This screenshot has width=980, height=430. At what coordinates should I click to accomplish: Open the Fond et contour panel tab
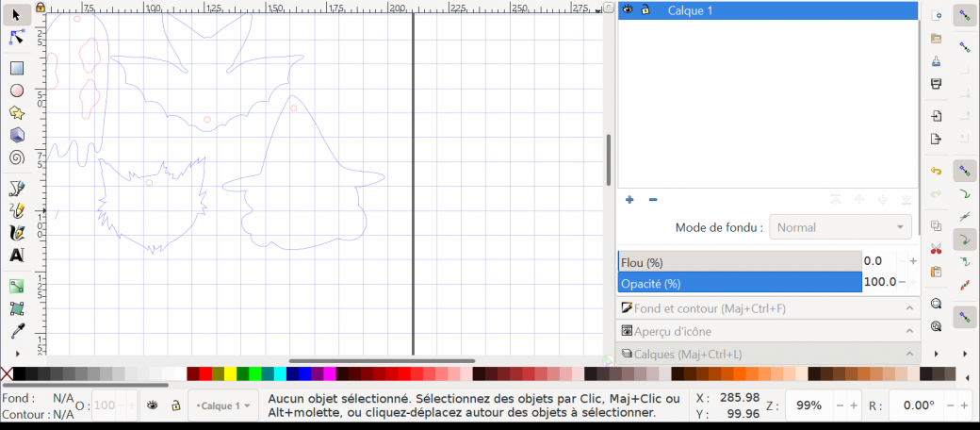pos(763,308)
